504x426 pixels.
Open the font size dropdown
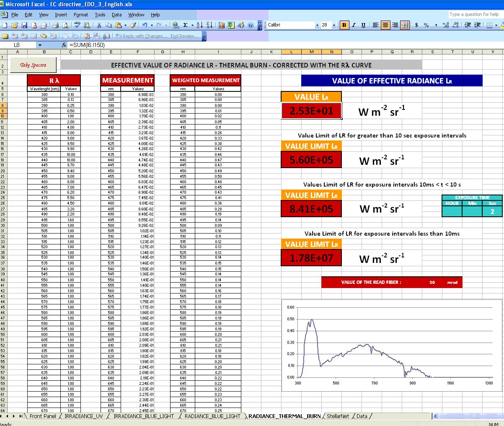tap(334, 25)
